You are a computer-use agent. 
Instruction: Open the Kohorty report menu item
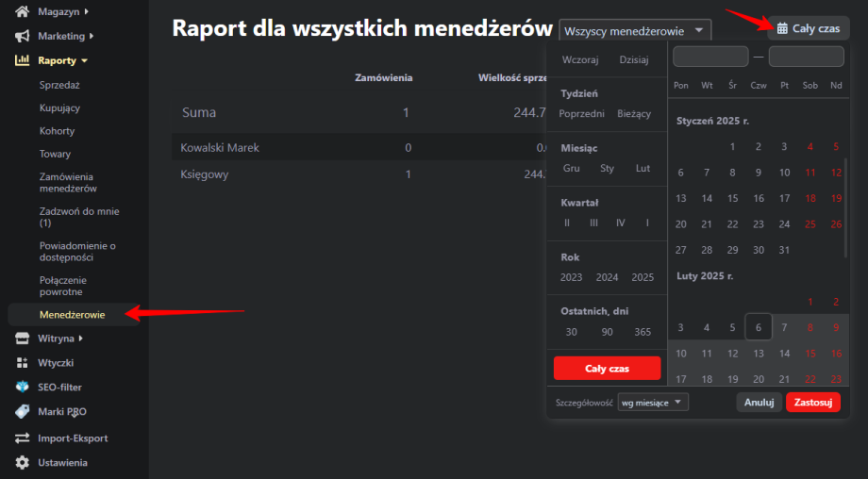point(57,131)
